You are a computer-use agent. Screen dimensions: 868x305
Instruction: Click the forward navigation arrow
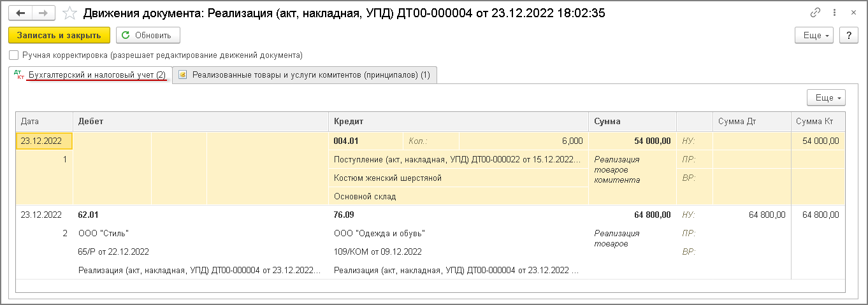click(43, 13)
